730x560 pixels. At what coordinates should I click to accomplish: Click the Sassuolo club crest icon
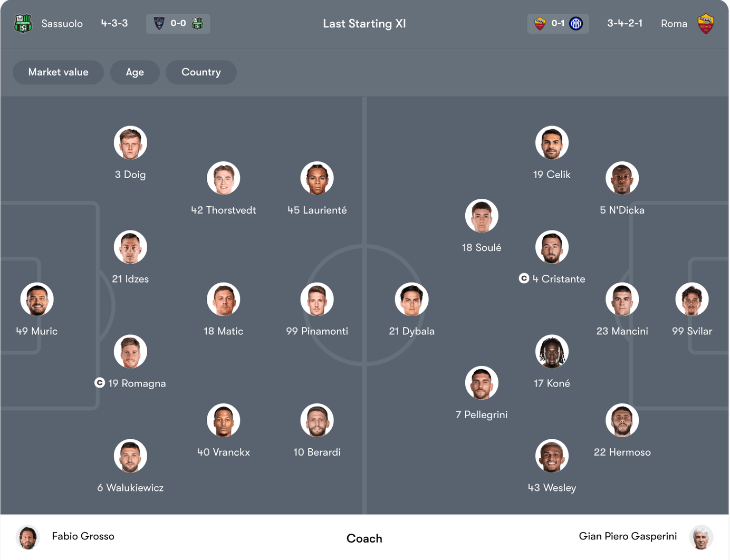click(x=23, y=24)
